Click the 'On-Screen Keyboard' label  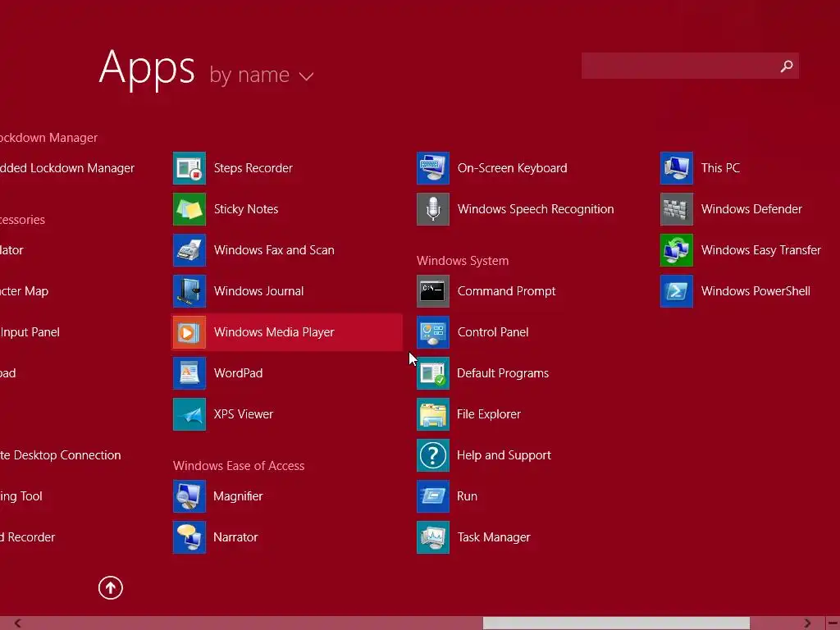(512, 168)
